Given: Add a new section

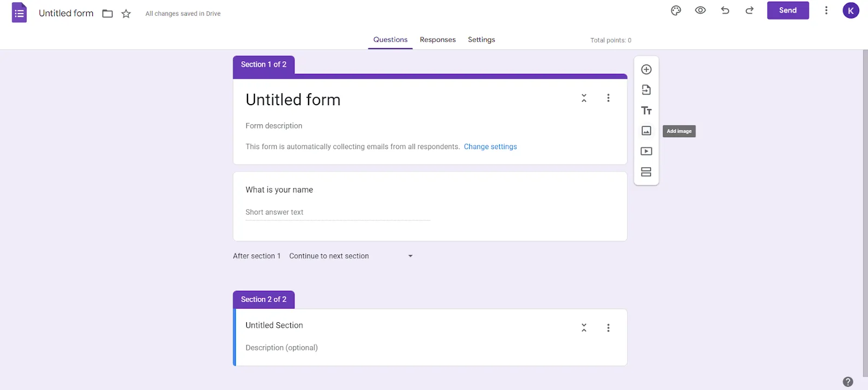Looking at the screenshot, I should click(x=646, y=172).
